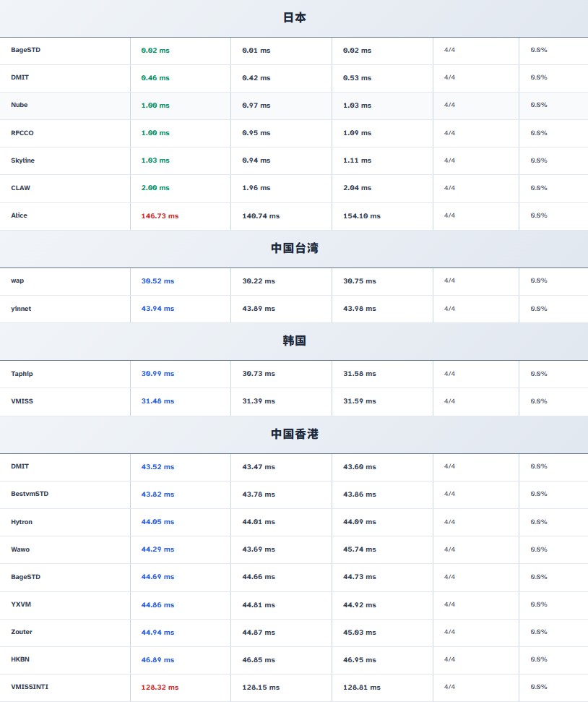Image resolution: width=588 pixels, height=702 pixels.
Task: Select the RFCCO node name
Action: (x=22, y=133)
